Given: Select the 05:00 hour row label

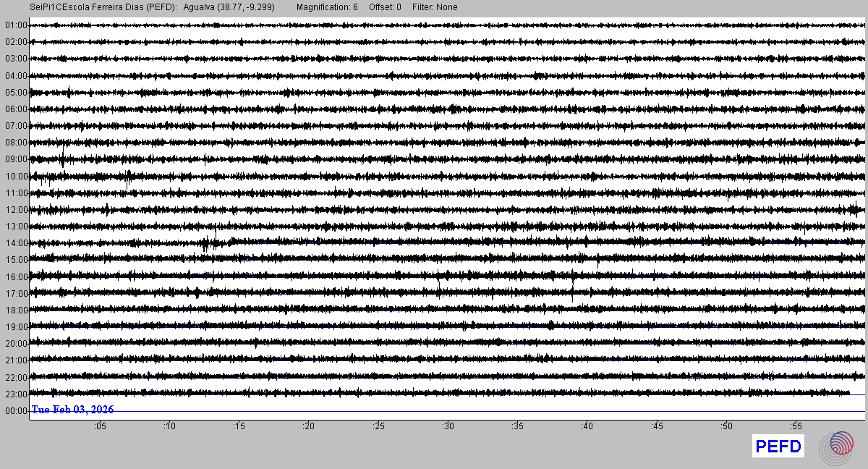Looking at the screenshot, I should coord(15,93).
